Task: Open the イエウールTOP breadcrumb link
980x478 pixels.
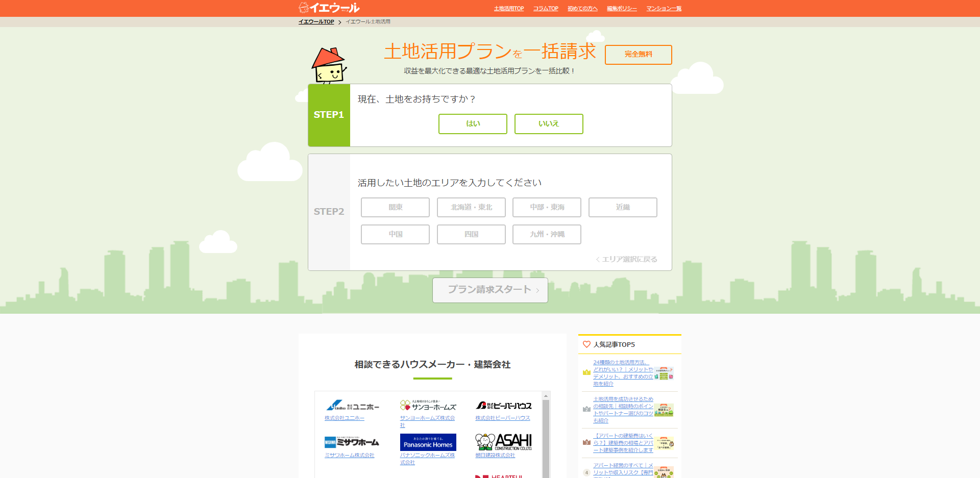Action: 316,22
